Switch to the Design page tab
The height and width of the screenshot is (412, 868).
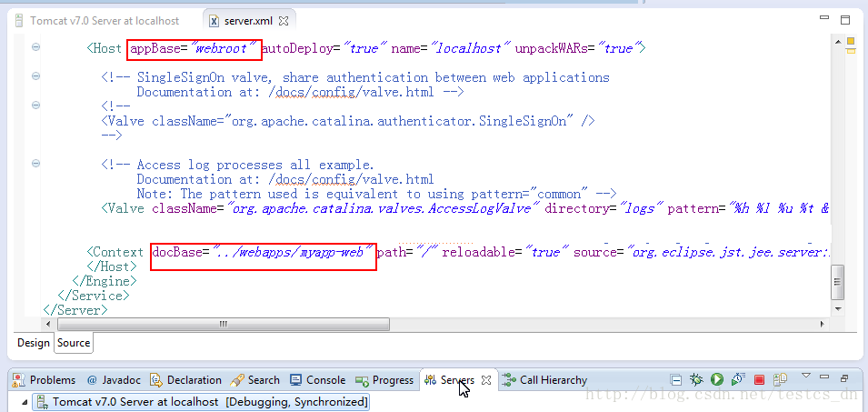tap(34, 343)
